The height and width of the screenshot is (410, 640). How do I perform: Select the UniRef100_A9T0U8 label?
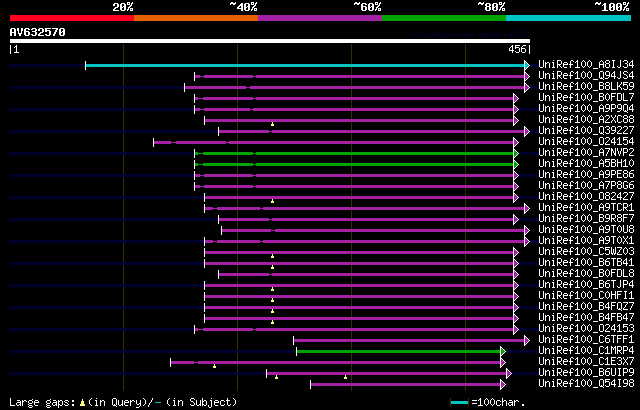pyautogui.click(x=586, y=230)
